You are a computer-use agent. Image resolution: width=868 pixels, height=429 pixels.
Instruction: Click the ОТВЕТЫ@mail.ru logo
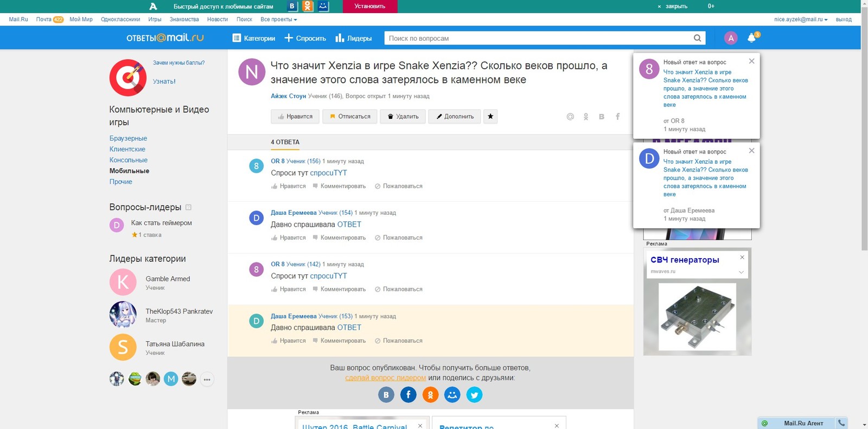165,38
